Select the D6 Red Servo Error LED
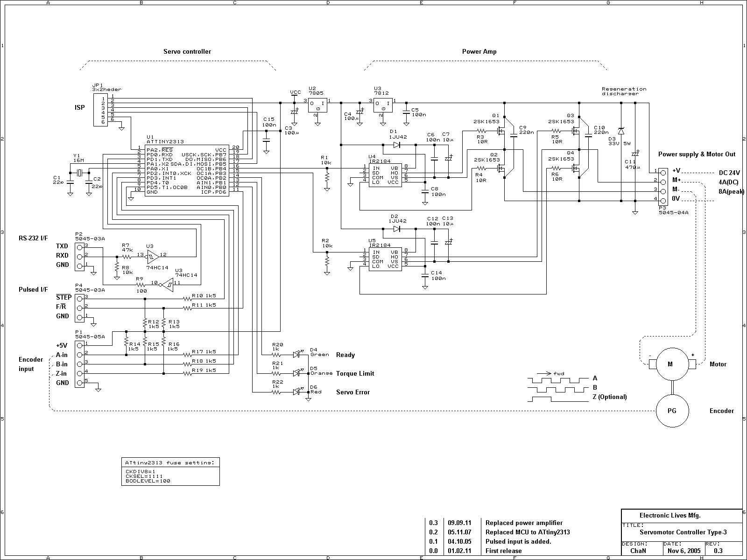747x560 pixels. click(x=297, y=392)
